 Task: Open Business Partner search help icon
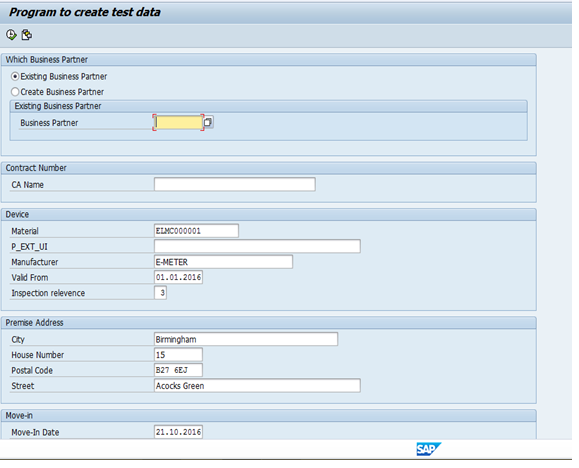coord(208,122)
